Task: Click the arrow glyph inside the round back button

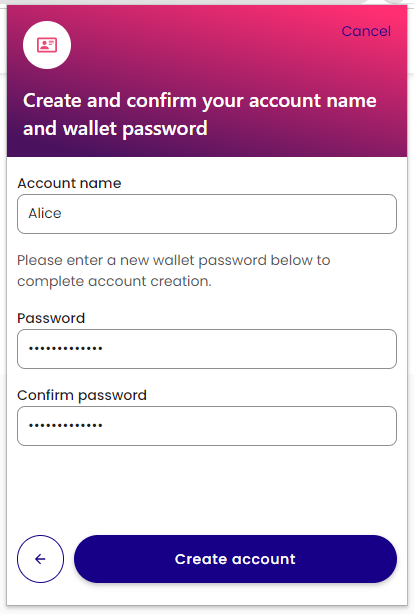Action: 40,559
